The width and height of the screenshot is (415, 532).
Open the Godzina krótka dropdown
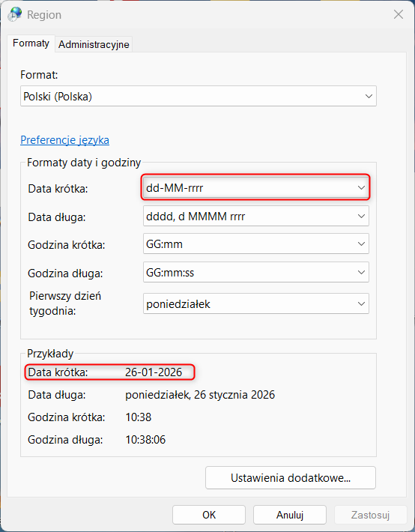pos(256,244)
